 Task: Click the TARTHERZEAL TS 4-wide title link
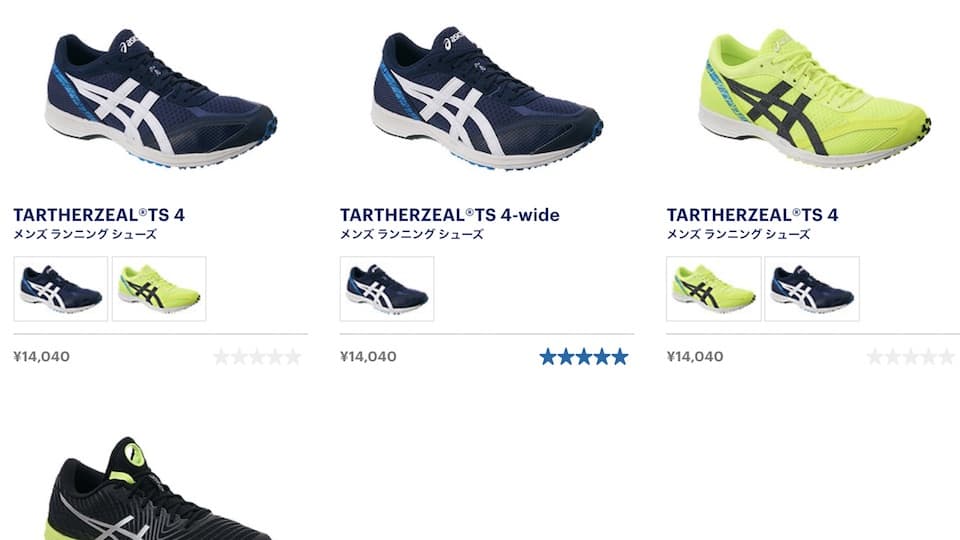click(450, 215)
